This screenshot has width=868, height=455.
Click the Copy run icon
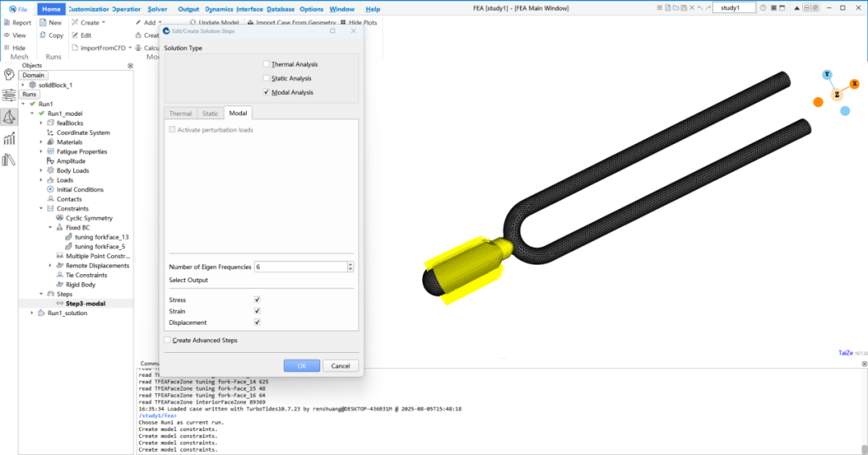(43, 35)
